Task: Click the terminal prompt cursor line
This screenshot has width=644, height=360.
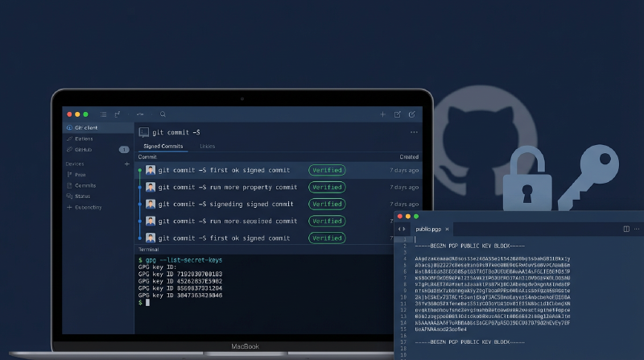Action: click(x=144, y=303)
